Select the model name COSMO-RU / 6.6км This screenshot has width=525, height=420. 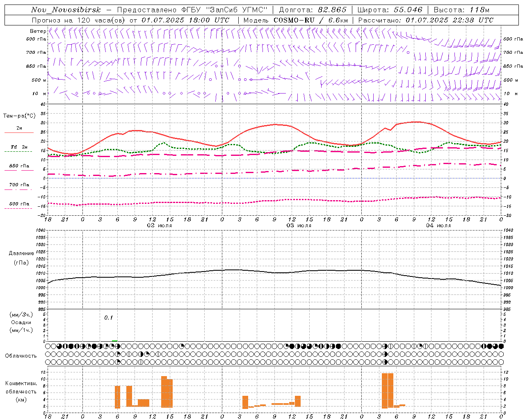(310, 20)
